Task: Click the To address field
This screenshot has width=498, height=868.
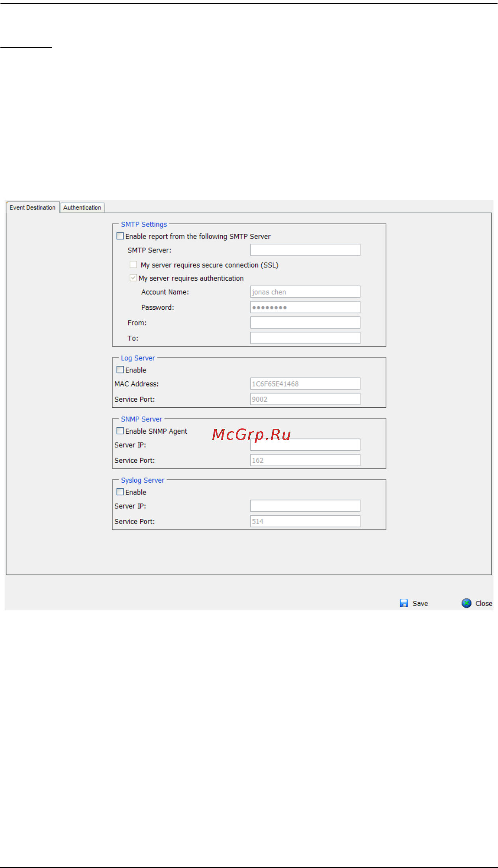Action: 305,338
